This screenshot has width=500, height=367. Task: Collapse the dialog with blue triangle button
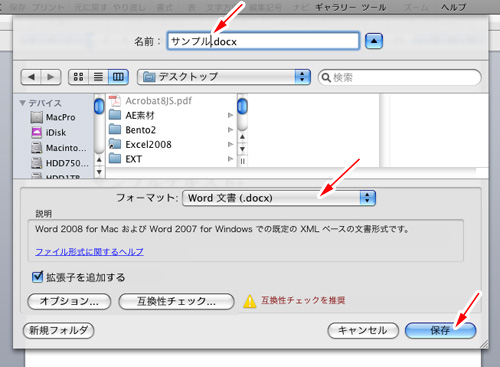tap(374, 41)
